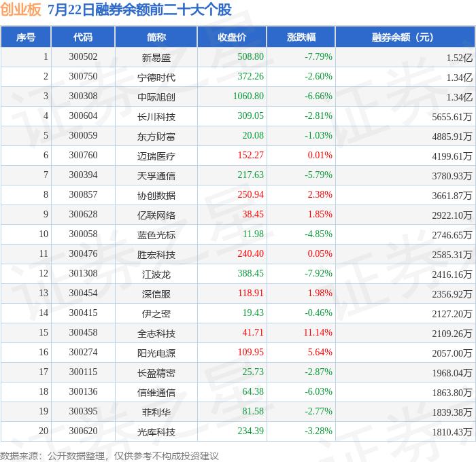Select stock name 光库科技 in row 20

pos(156,432)
